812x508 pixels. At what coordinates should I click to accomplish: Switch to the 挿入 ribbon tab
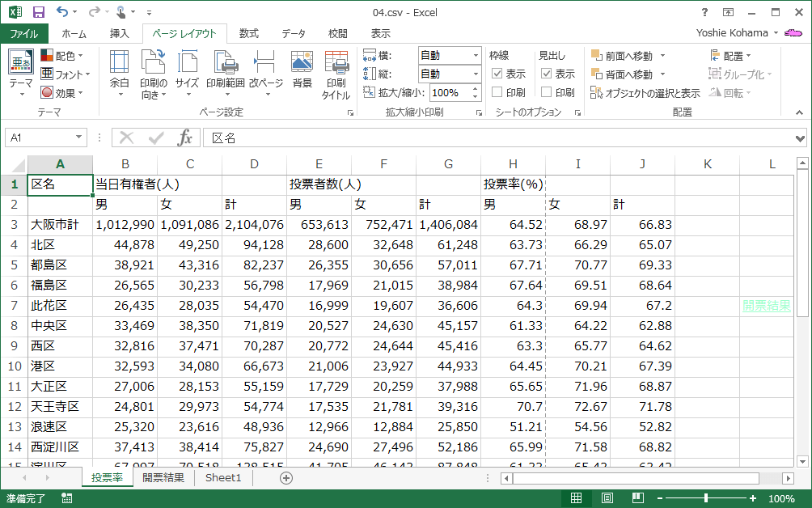tap(119, 34)
